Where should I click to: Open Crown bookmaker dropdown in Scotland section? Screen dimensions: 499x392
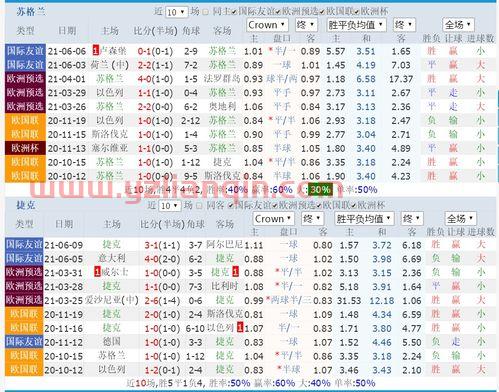267,25
